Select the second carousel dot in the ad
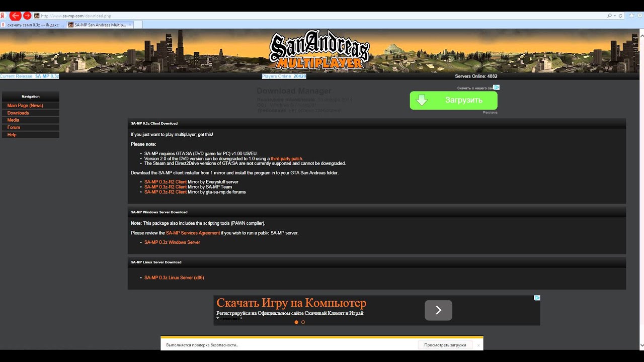The width and height of the screenshot is (644, 362). [x=303, y=322]
